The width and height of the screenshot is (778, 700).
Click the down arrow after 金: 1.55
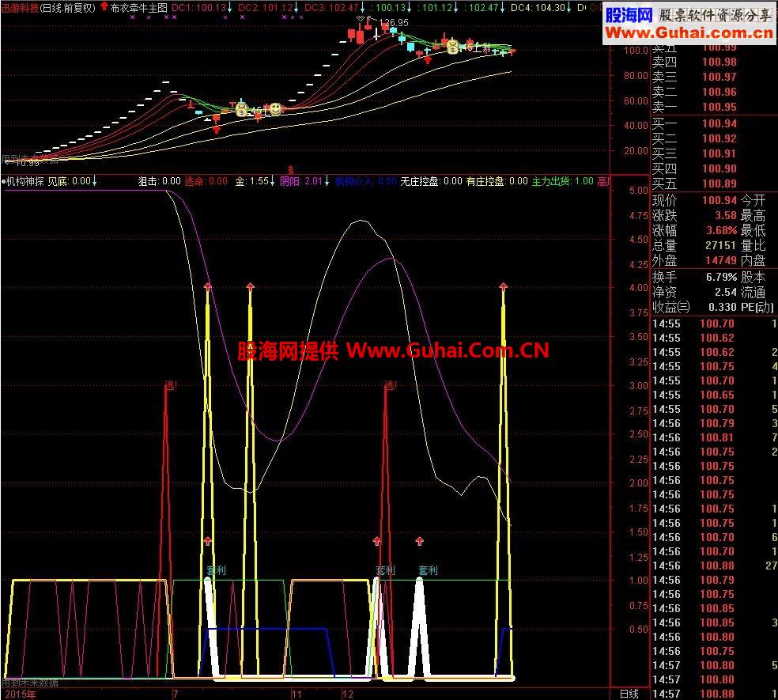click(272, 181)
